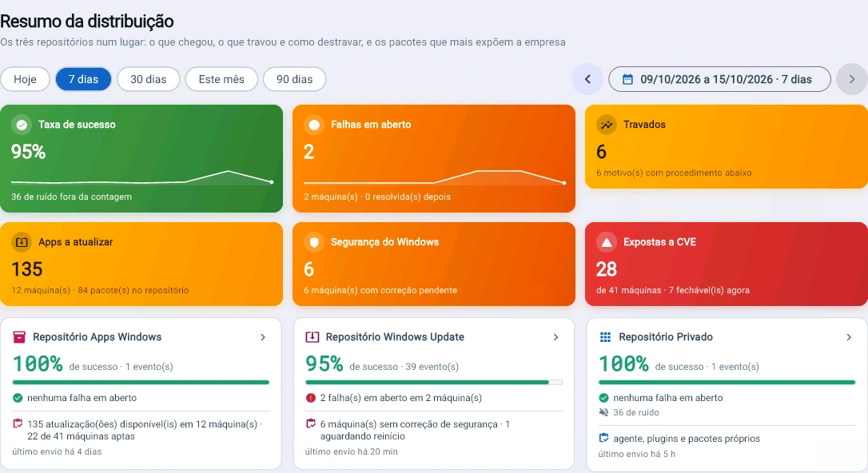Open Repositório Windows Update title
Screen dimensions: 868x473
coord(395,337)
